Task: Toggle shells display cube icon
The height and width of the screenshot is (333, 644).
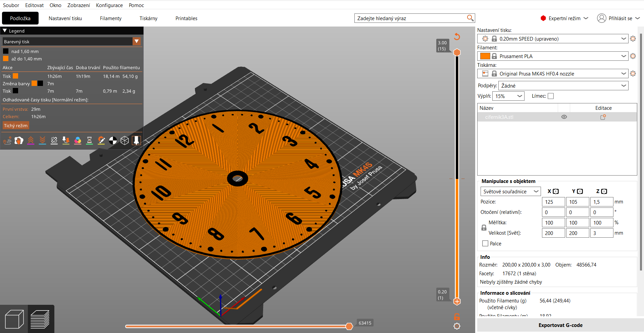Action: (x=125, y=140)
